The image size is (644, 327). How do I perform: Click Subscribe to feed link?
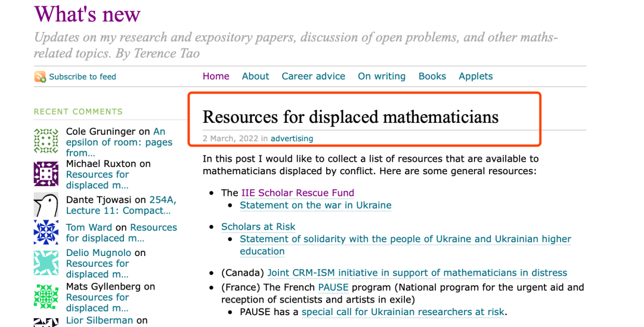[82, 76]
